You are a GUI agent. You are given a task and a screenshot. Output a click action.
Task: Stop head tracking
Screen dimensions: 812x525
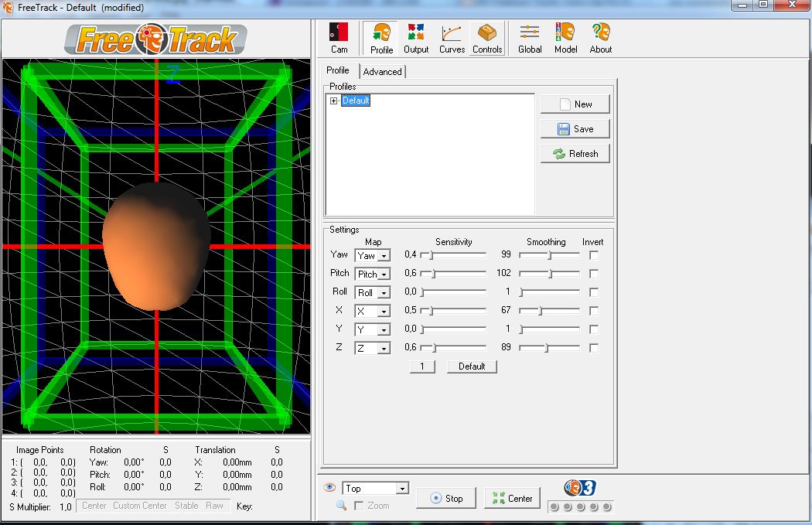[x=446, y=498]
